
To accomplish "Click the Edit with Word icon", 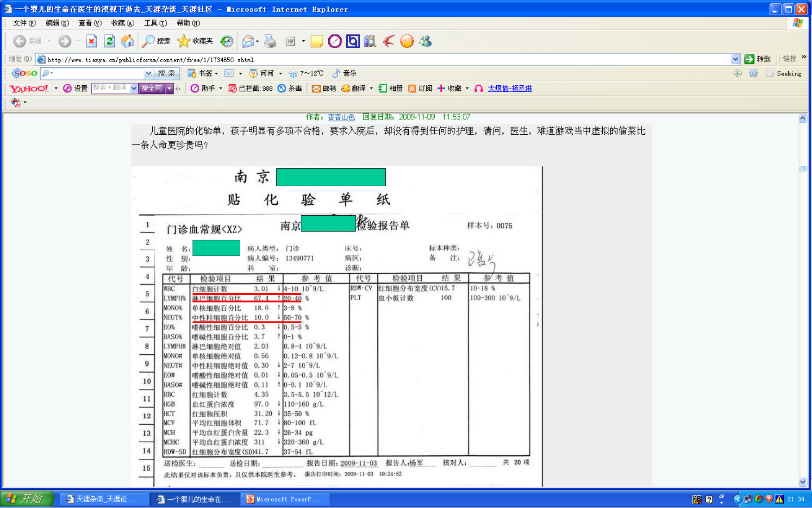I will coord(290,41).
